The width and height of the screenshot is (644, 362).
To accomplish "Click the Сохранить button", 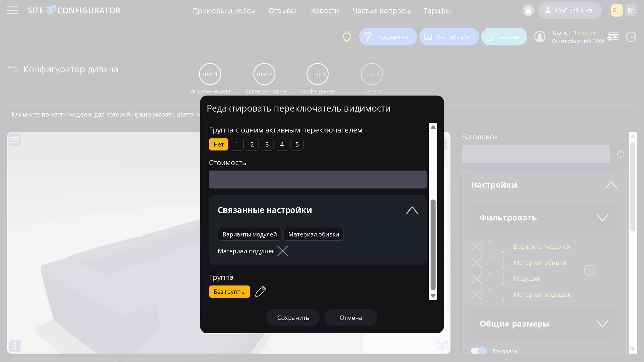I will point(293,317).
